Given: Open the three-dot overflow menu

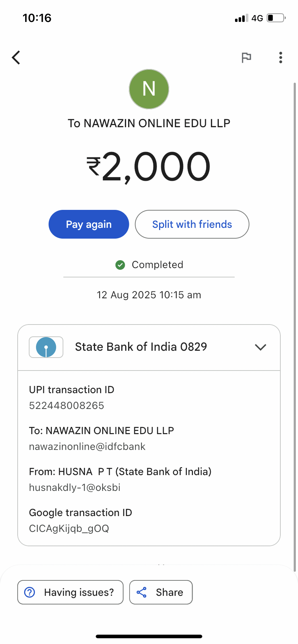Looking at the screenshot, I should tap(281, 57).
